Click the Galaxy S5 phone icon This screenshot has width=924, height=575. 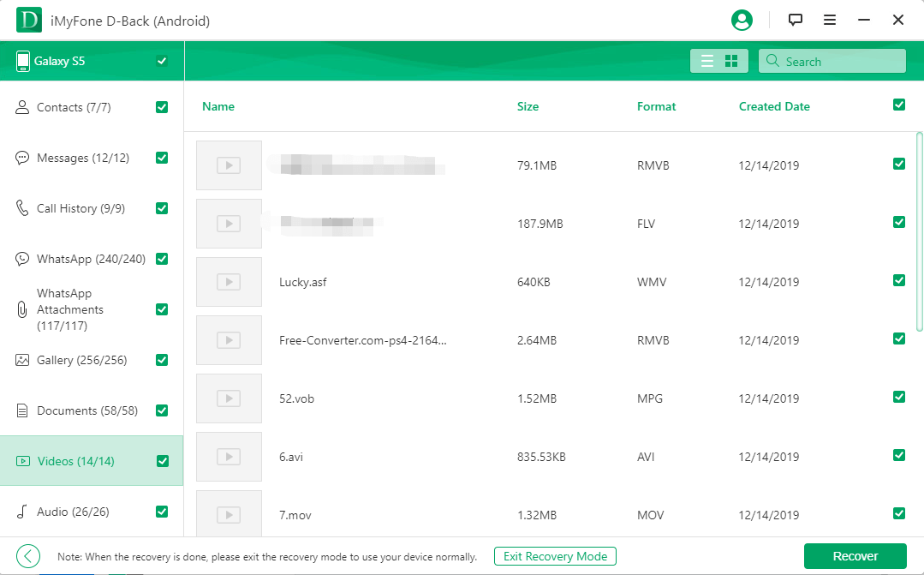[22, 61]
